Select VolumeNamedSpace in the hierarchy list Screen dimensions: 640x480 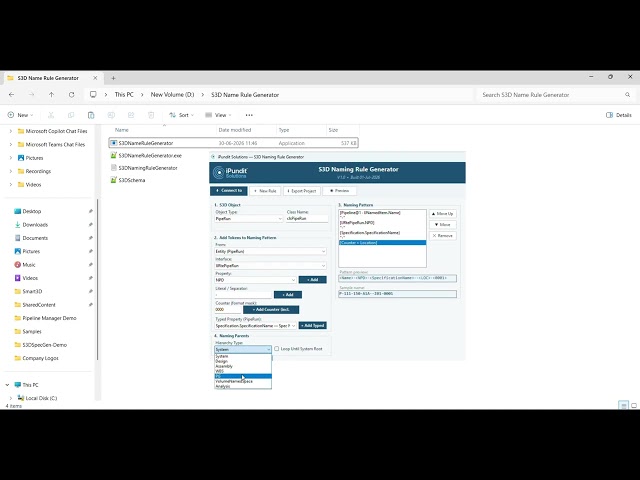coord(243,381)
